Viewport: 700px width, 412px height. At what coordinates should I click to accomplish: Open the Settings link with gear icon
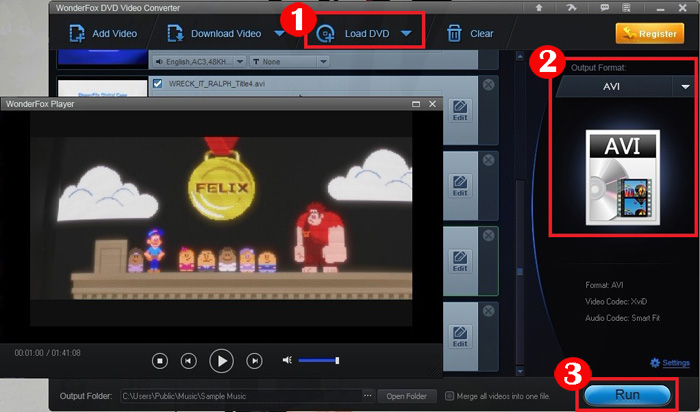[670, 363]
